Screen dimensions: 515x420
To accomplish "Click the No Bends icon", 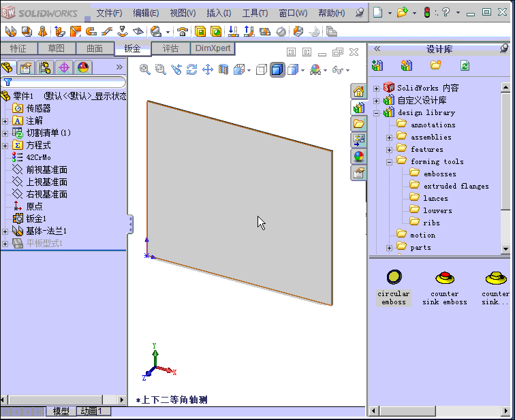I will [281, 31].
